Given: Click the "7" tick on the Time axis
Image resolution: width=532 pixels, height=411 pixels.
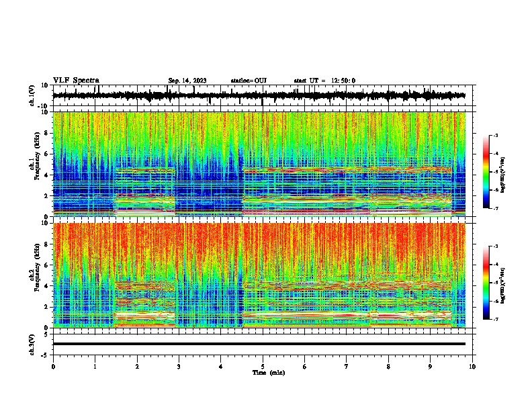Looking at the screenshot, I should (347, 367).
